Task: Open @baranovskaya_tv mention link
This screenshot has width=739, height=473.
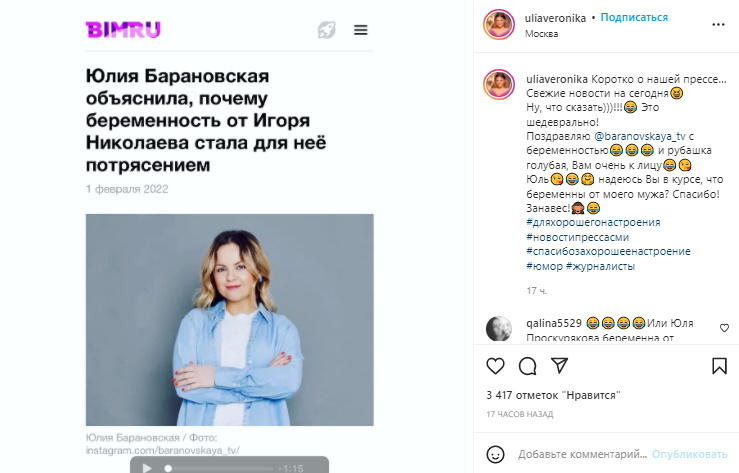Action: [640, 136]
